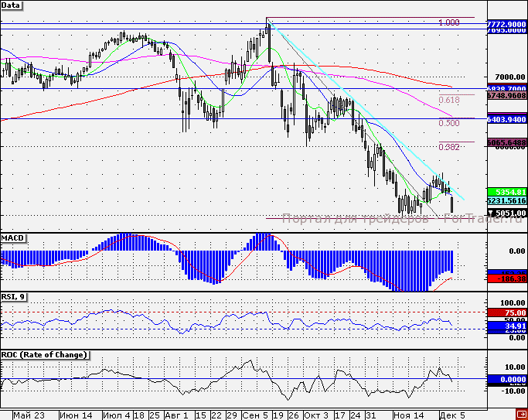This screenshot has width=528, height=420.
Task: Select the 7772.9000 top price label
Action: 506,24
